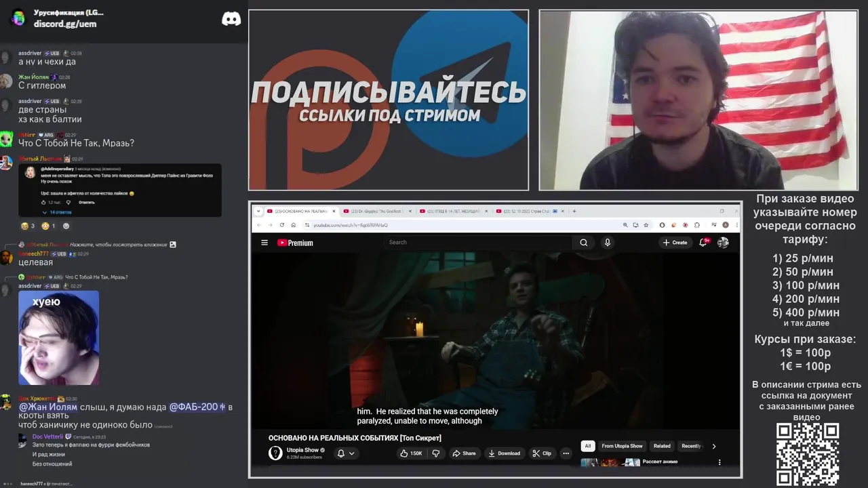Click message 'Что С Тобой Не Так, Мразь?'
The image size is (868, 488).
point(76,143)
